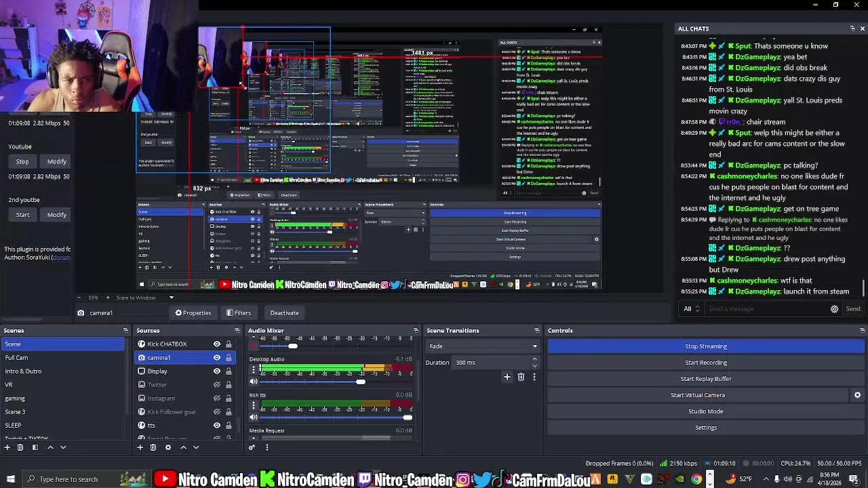This screenshot has width=868, height=488.
Task: Open scene filters icon in Scenes toolbar
Action: pos(35,447)
